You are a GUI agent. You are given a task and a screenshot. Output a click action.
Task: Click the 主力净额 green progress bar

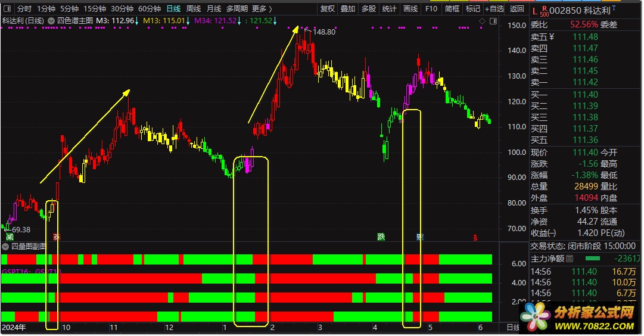tap(592, 259)
